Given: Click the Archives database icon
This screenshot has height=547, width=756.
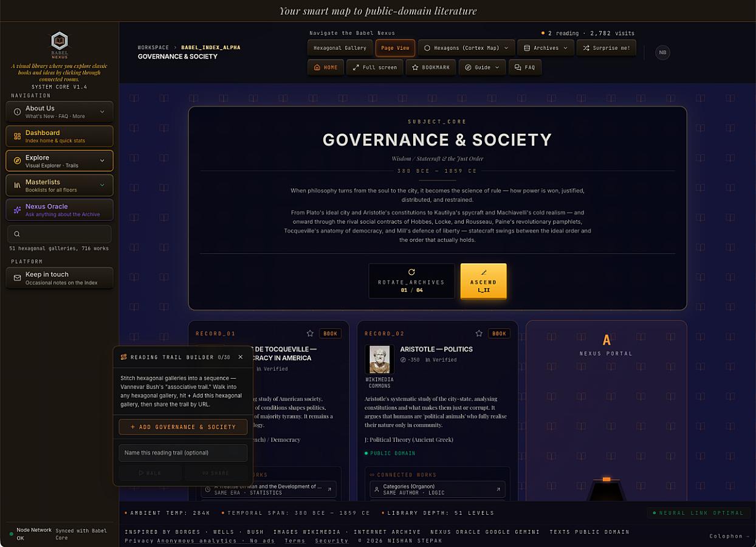Looking at the screenshot, I should 527,48.
